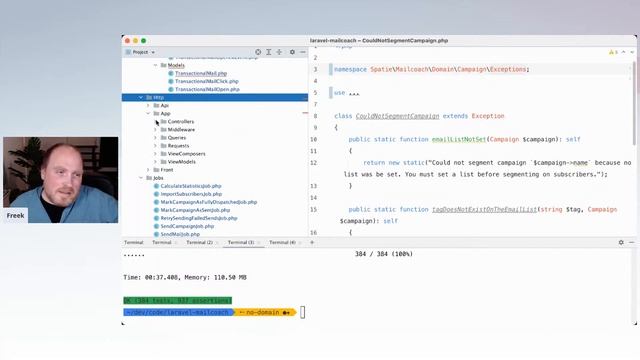This screenshot has width=640, height=360.
Task: Switch to the Terminal (2) tab
Action: point(199,242)
